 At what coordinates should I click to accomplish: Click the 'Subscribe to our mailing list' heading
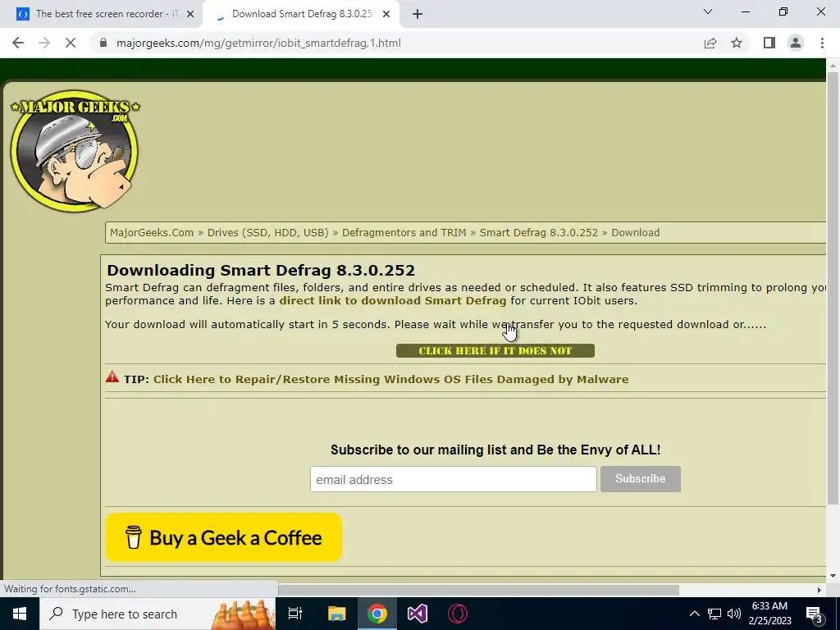click(495, 450)
